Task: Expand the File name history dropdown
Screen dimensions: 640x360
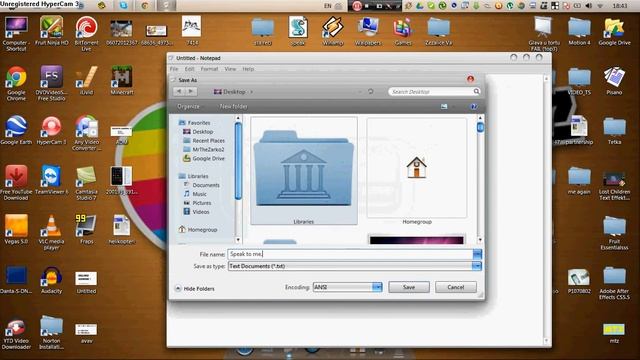Action: coord(477,254)
